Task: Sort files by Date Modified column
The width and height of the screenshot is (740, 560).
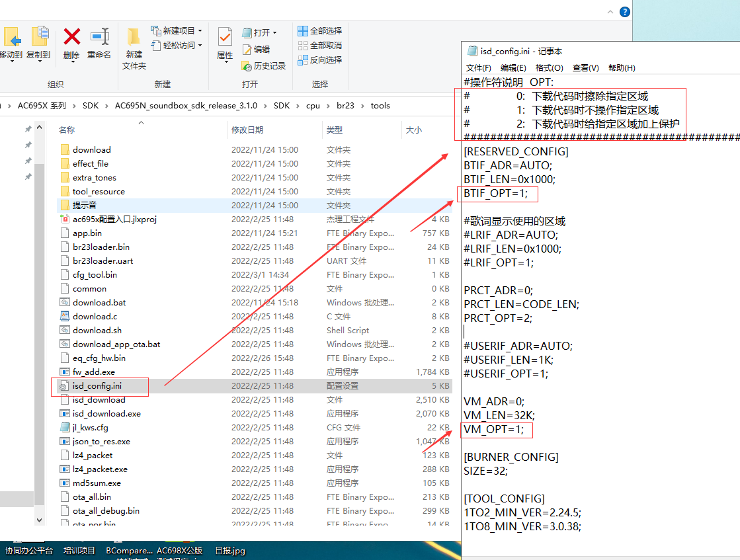Action: pos(247,130)
